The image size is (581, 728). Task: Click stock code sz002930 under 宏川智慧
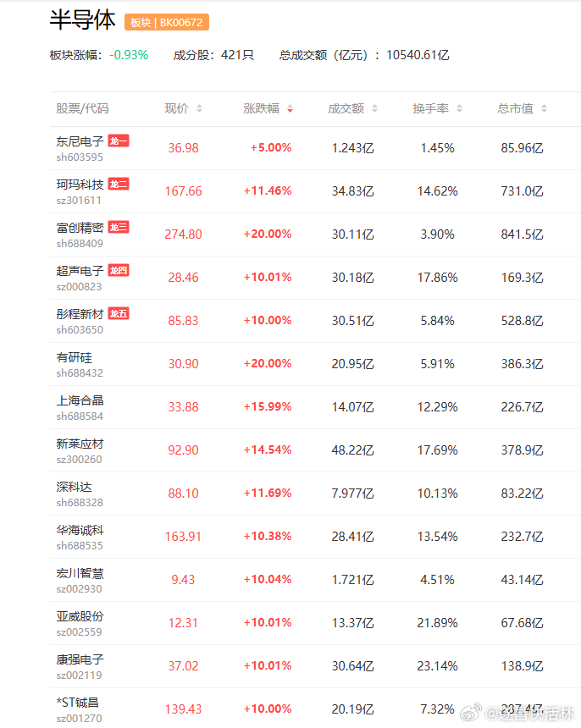pos(79,589)
